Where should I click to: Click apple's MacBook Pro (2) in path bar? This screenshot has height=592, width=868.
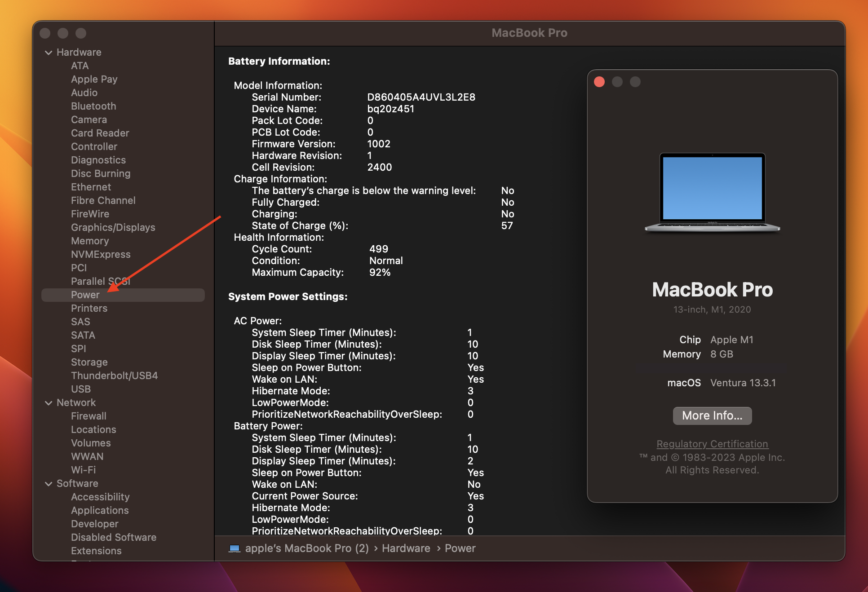pos(307,548)
